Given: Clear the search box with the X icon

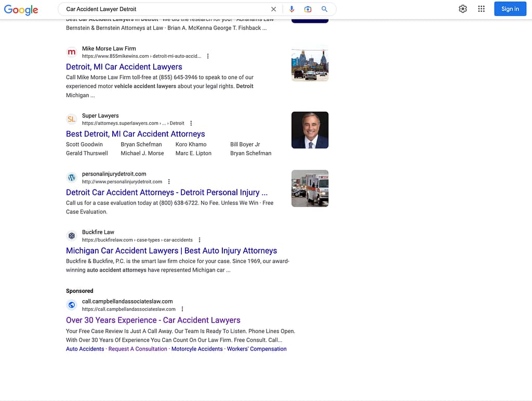Looking at the screenshot, I should click(273, 9).
